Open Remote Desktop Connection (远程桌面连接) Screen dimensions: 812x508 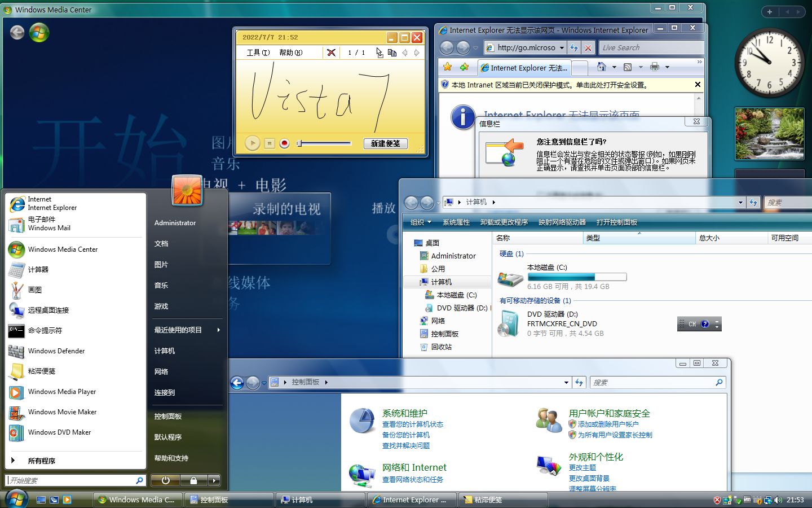pyautogui.click(x=76, y=310)
